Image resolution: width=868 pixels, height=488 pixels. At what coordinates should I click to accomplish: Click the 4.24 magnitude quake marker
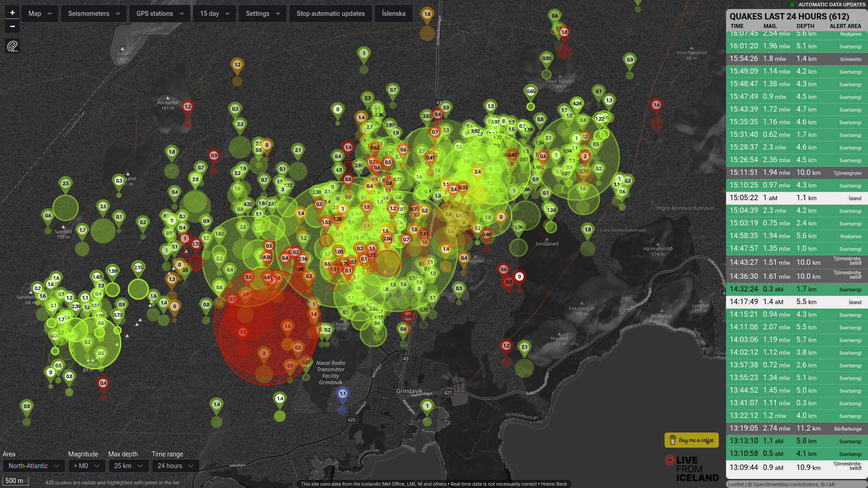click(577, 103)
